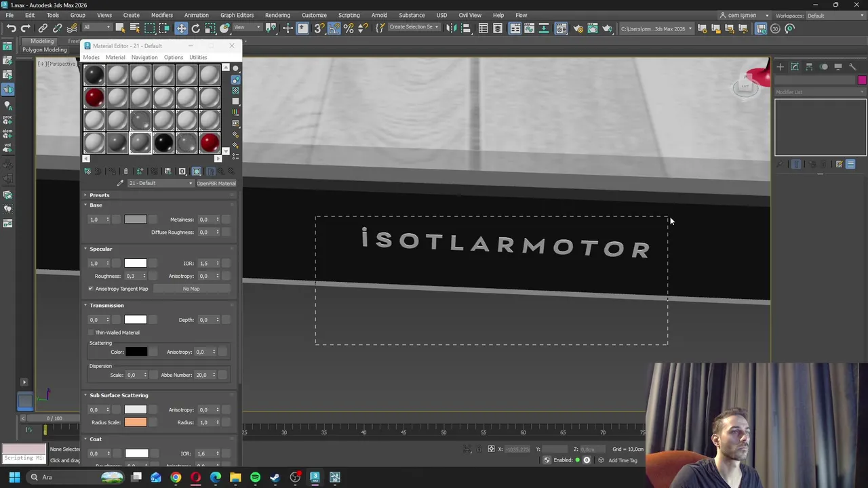The height and width of the screenshot is (488, 868).
Task: Activate the Select Object tool
Action: pyautogui.click(x=120, y=28)
